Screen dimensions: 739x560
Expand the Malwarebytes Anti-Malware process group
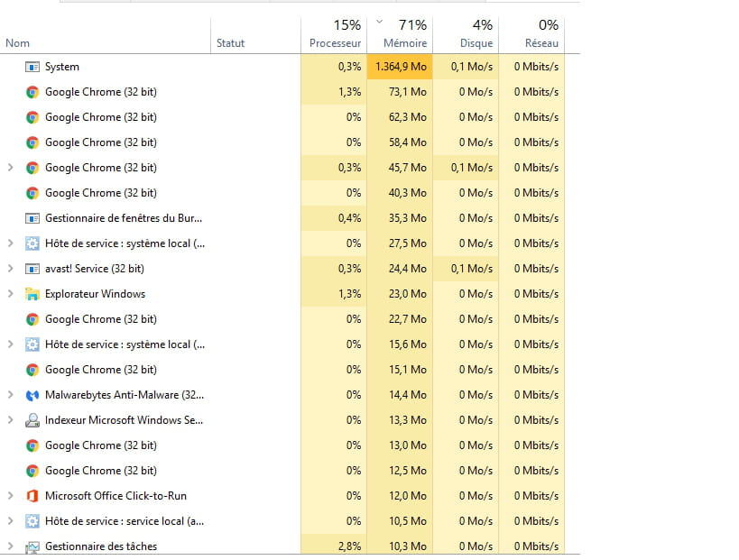point(10,395)
